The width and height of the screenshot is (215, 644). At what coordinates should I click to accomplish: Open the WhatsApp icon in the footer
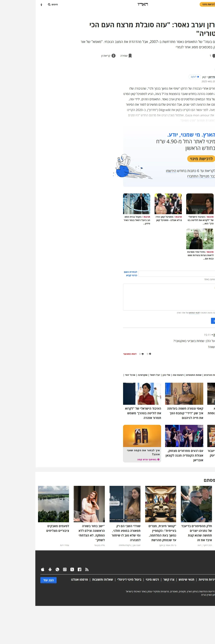click(57, 569)
